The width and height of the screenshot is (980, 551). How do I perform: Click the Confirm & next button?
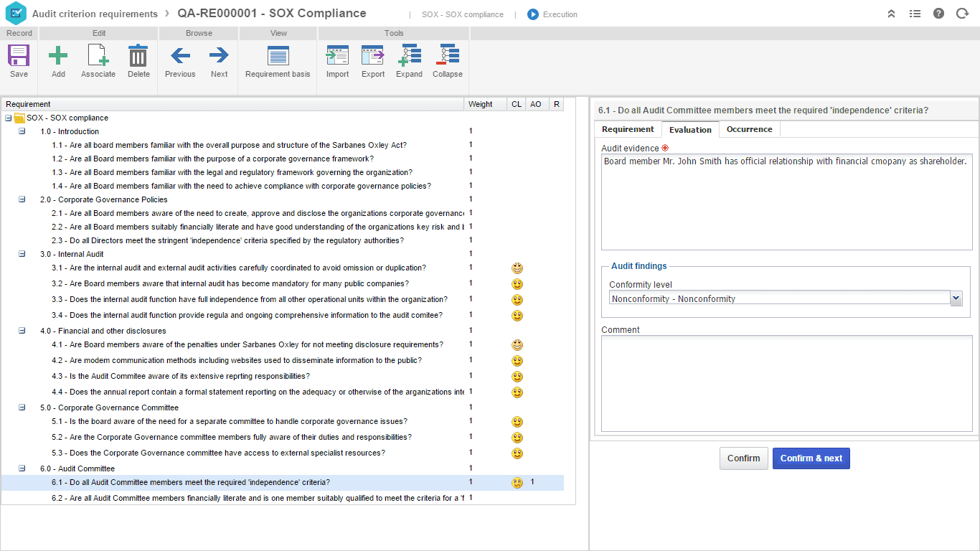(x=811, y=458)
